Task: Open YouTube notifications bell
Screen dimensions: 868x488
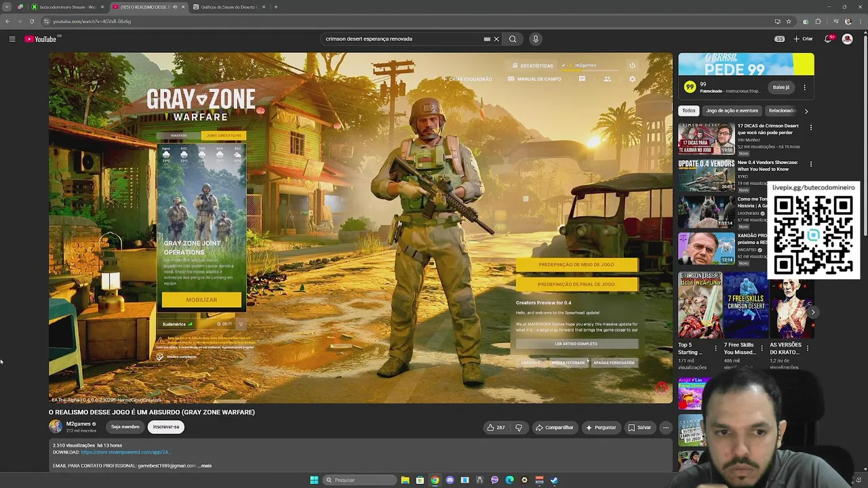Action: pyautogui.click(x=828, y=39)
